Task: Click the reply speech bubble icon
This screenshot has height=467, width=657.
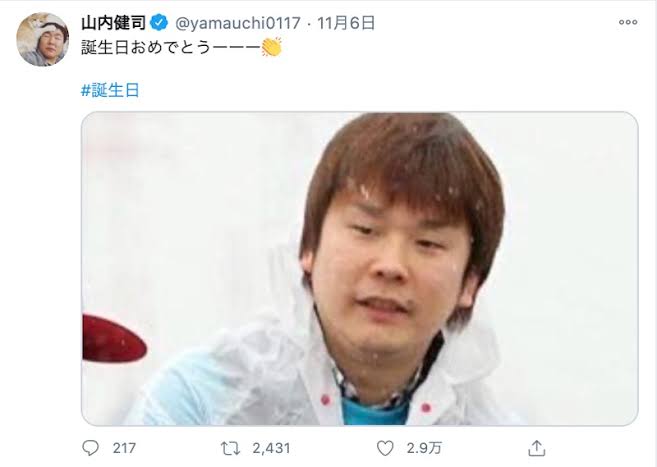Action: coord(90,448)
